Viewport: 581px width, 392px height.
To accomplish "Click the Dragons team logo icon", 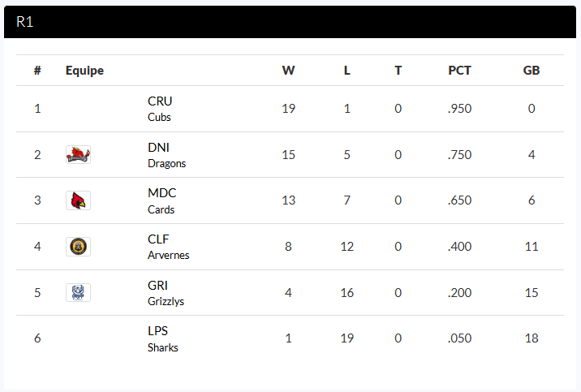I will [78, 155].
